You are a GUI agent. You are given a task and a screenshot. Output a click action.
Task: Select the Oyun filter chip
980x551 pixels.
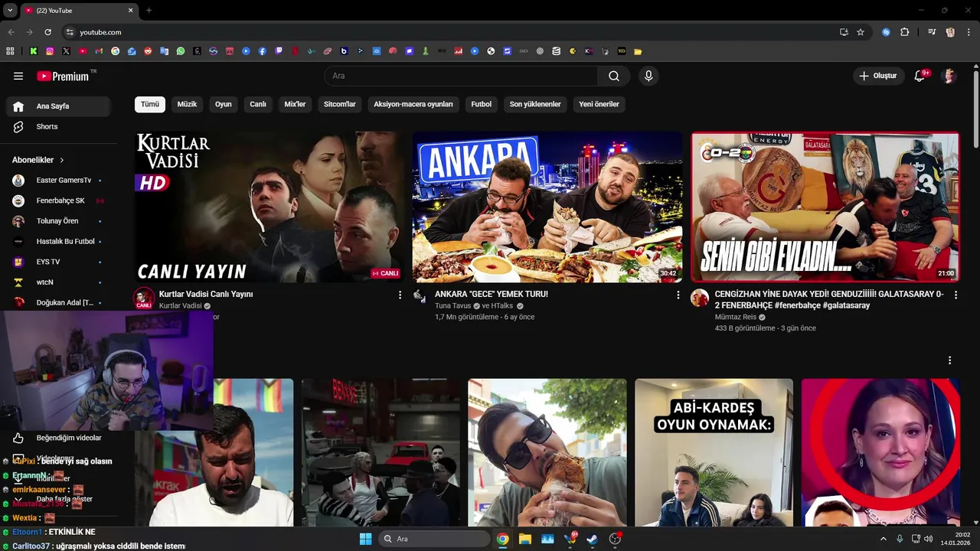pos(224,104)
